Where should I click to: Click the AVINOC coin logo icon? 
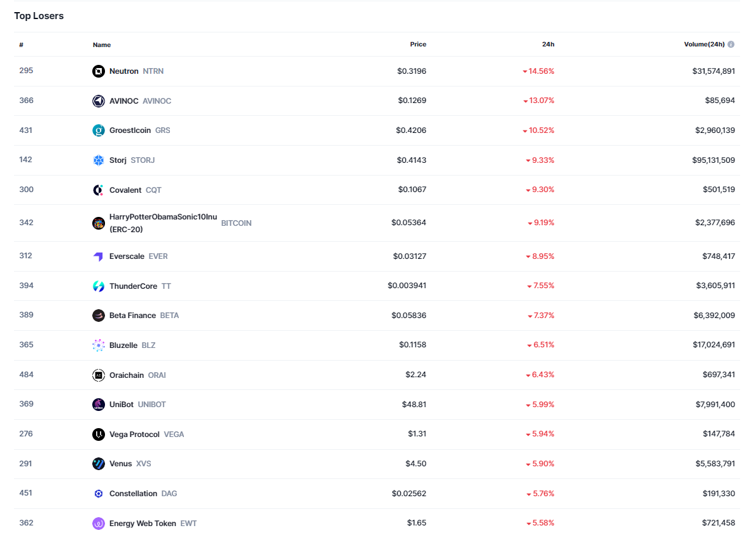click(x=98, y=101)
